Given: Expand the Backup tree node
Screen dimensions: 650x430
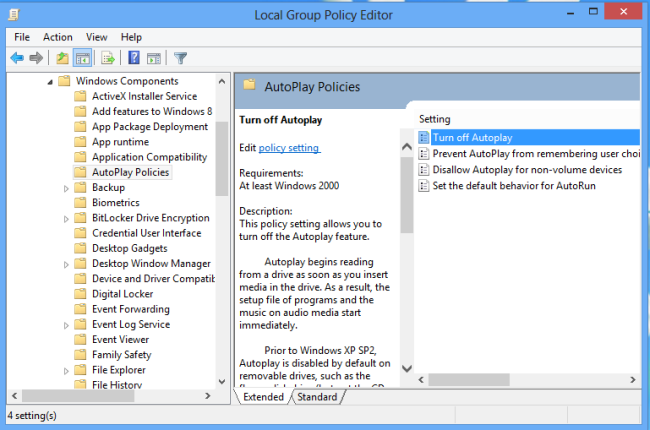Looking at the screenshot, I should [x=66, y=189].
